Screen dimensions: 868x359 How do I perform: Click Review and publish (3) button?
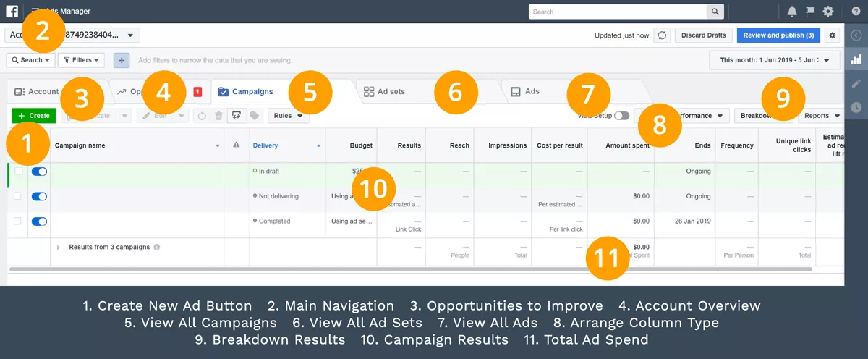(x=778, y=35)
